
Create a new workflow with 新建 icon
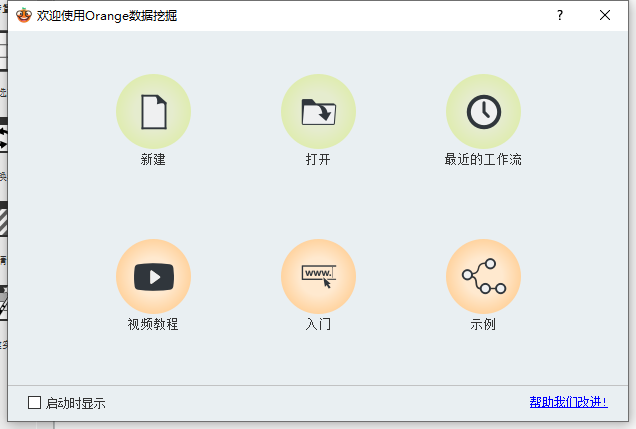click(x=153, y=112)
